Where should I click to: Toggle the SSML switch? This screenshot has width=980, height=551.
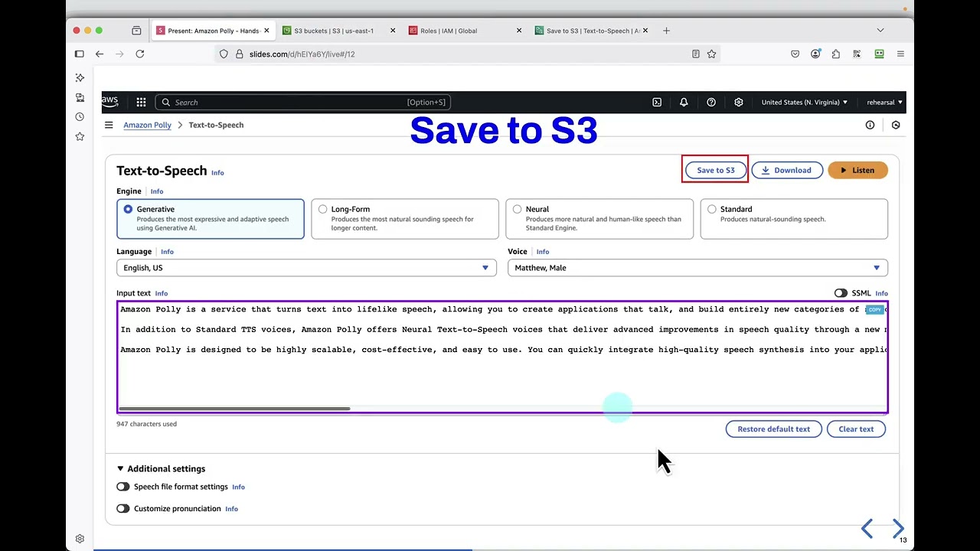click(841, 293)
